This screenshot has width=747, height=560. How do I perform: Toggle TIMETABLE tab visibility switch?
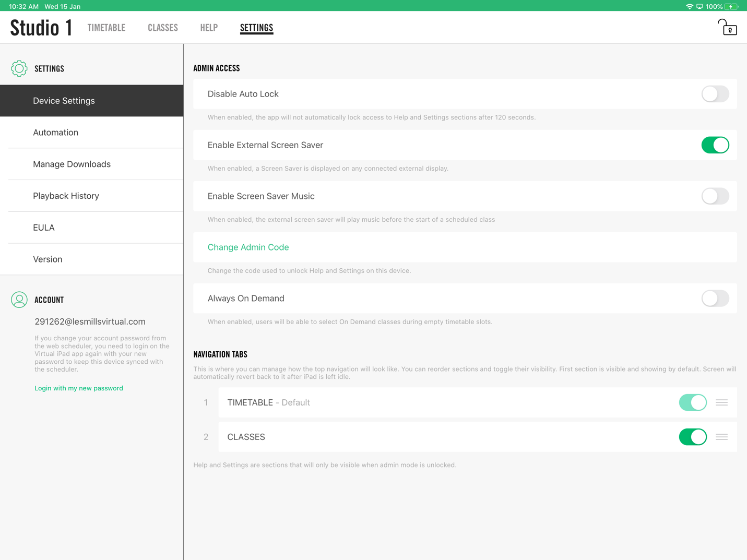693,402
